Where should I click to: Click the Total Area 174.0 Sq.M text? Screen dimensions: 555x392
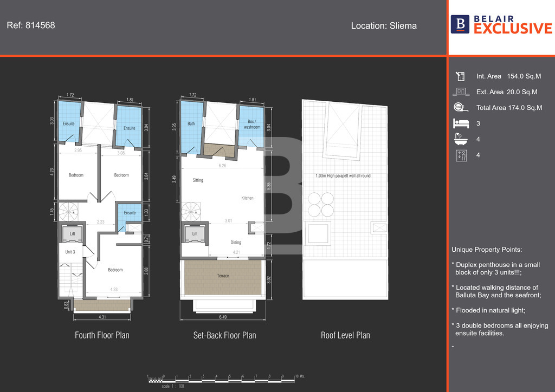509,108
